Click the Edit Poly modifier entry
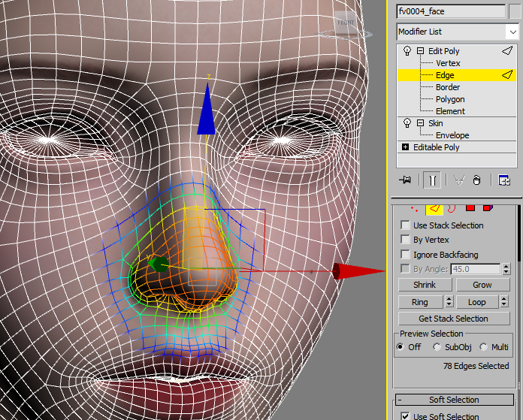 pos(443,51)
